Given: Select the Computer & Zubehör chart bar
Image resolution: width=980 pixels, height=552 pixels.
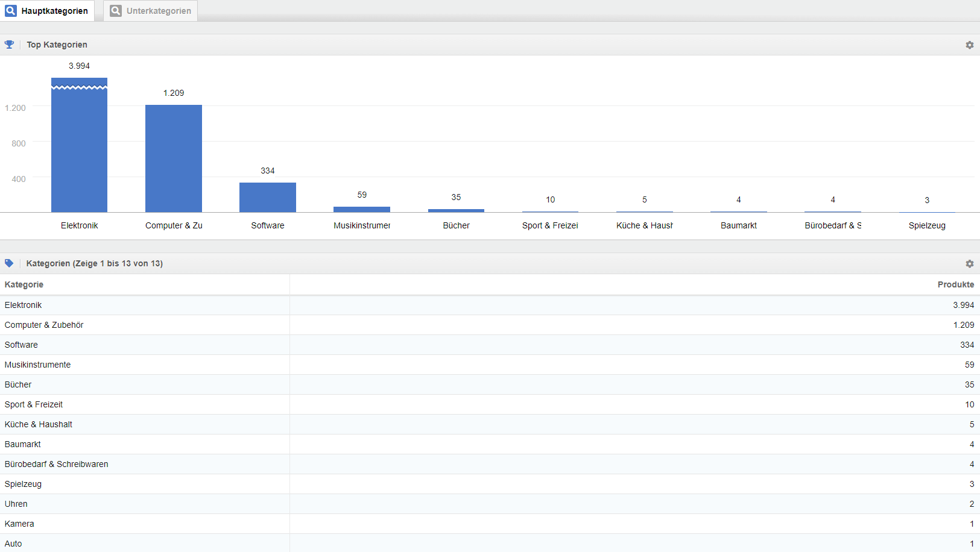Looking at the screenshot, I should click(x=174, y=158).
